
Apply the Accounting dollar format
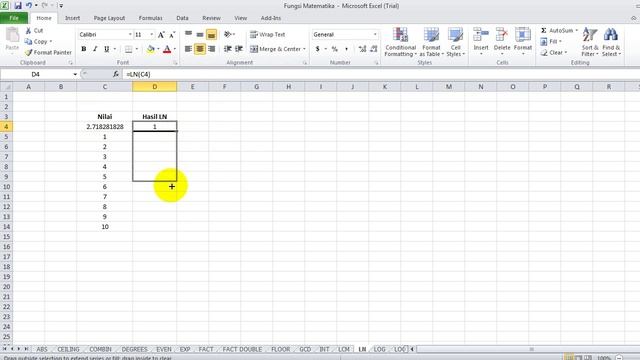pyautogui.click(x=318, y=49)
